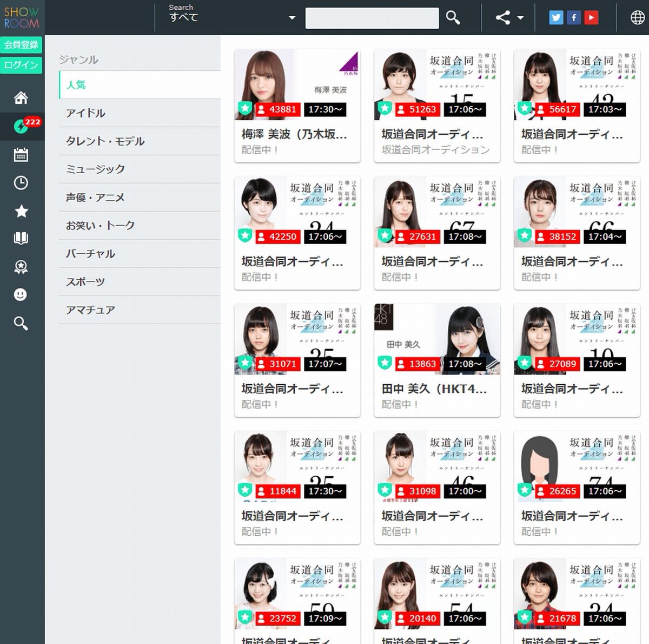Open Facebook link in header
This screenshot has height=644, width=649.
pyautogui.click(x=574, y=17)
